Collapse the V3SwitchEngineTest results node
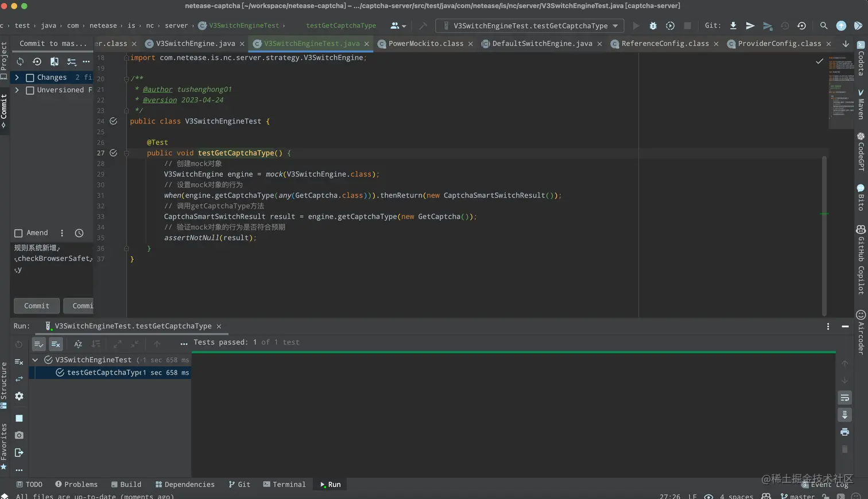The image size is (868, 499). pos(35,360)
